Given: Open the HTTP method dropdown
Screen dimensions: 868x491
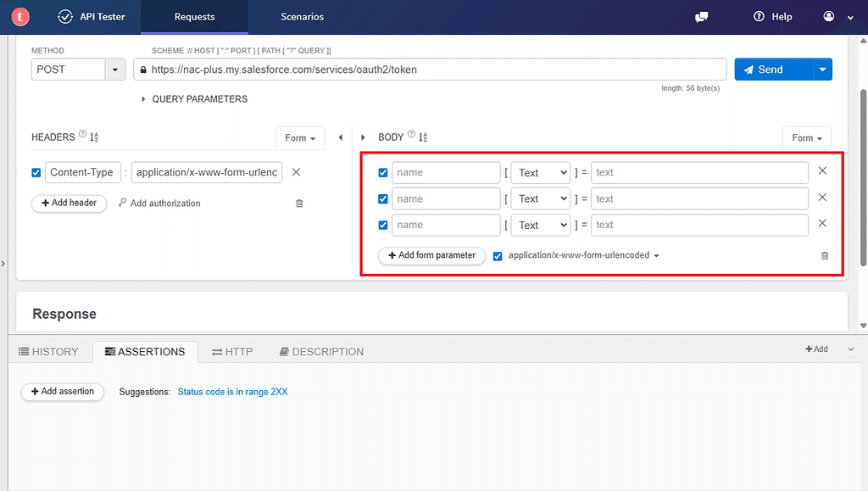Looking at the screenshot, I should 115,70.
